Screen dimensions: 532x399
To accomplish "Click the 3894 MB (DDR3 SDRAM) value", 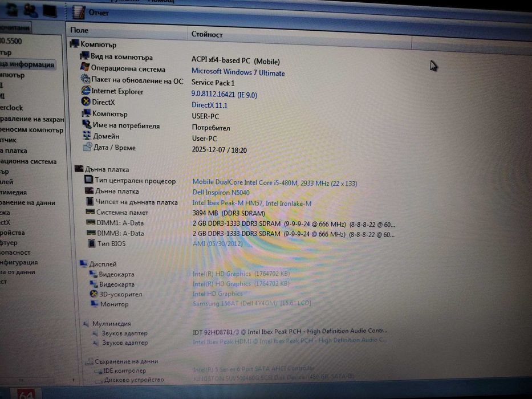I will pos(229,213).
